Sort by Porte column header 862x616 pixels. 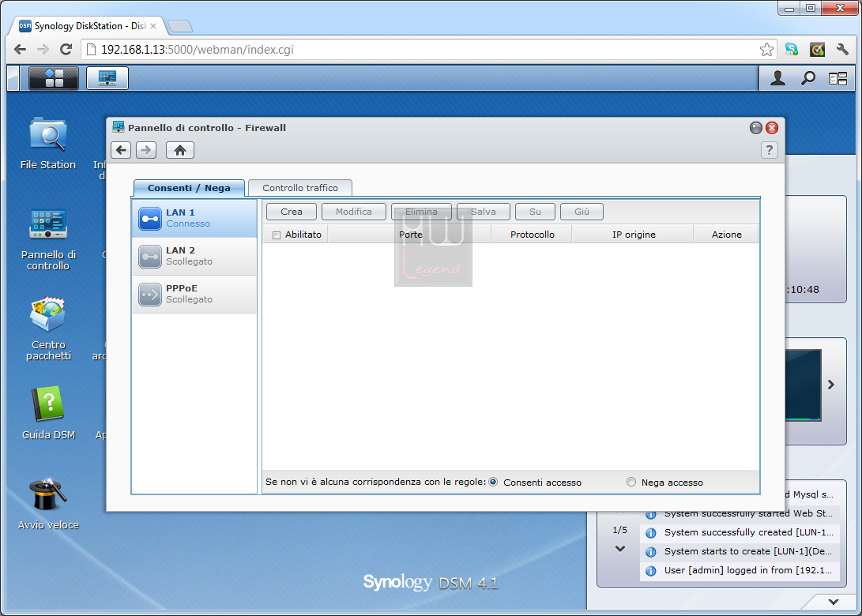[x=410, y=235]
